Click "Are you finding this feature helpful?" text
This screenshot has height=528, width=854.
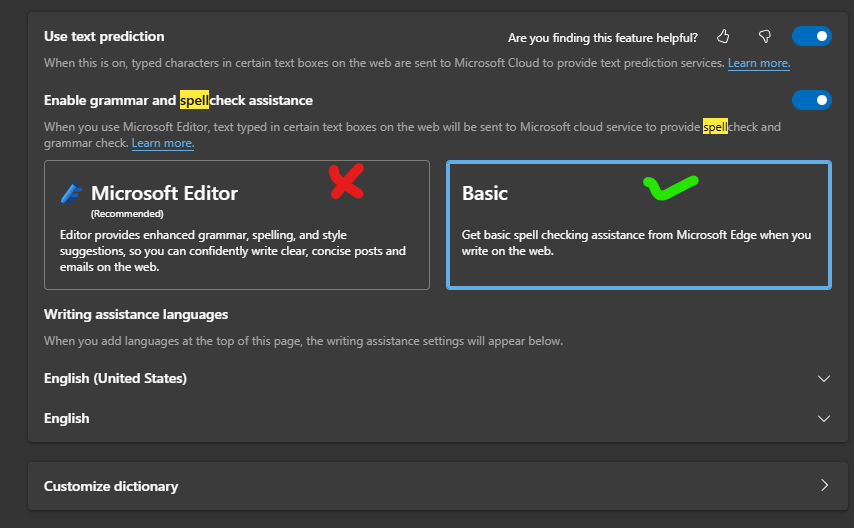pos(603,38)
